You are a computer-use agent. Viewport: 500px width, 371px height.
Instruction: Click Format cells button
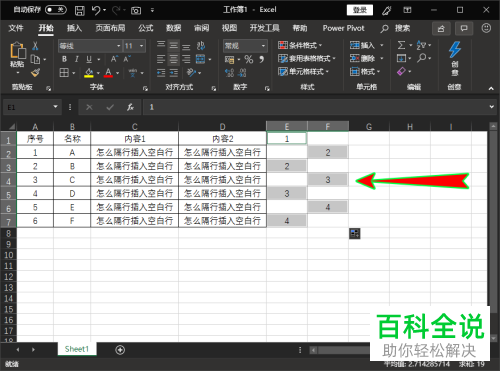point(365,72)
